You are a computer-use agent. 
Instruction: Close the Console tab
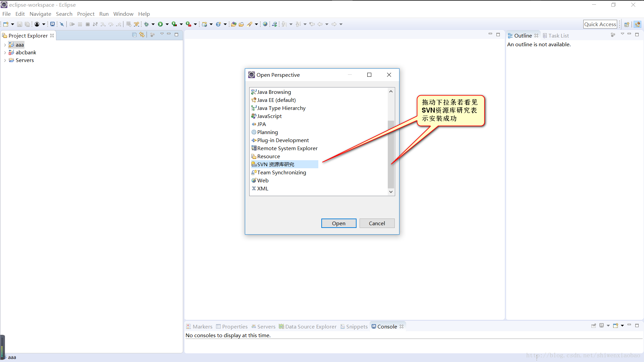[401, 326]
